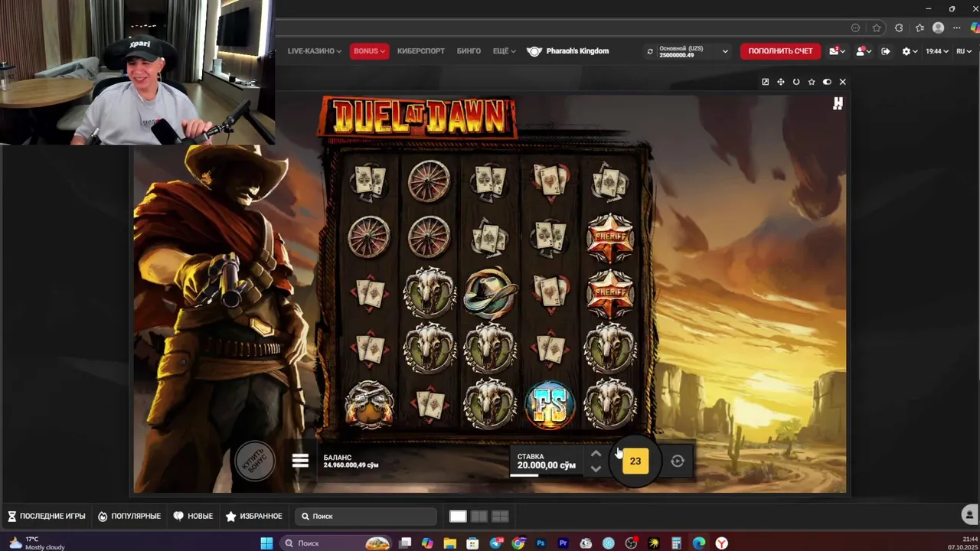
Task: Open Google Chrome from taskbar
Action: click(x=518, y=543)
